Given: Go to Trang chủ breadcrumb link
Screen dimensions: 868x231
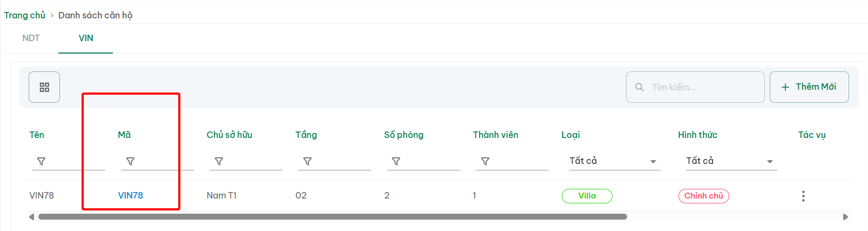Looking at the screenshot, I should coord(25,15).
